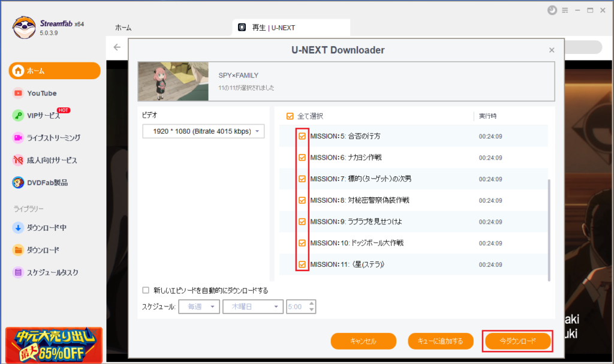Click MISSION:5 episode title
Screen dimensions: 614x364
coord(345,136)
